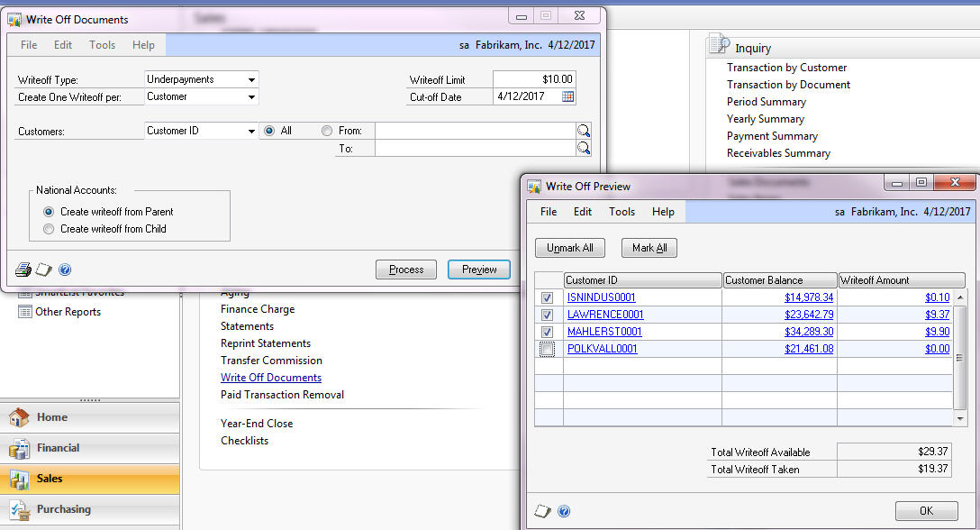Click the Writeoff Limit amount field
Viewport: 980px width, 530px height.
point(534,79)
